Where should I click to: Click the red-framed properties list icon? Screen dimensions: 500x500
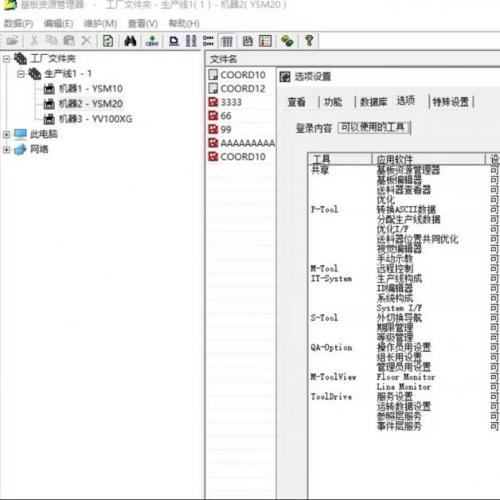pyautogui.click(x=265, y=41)
